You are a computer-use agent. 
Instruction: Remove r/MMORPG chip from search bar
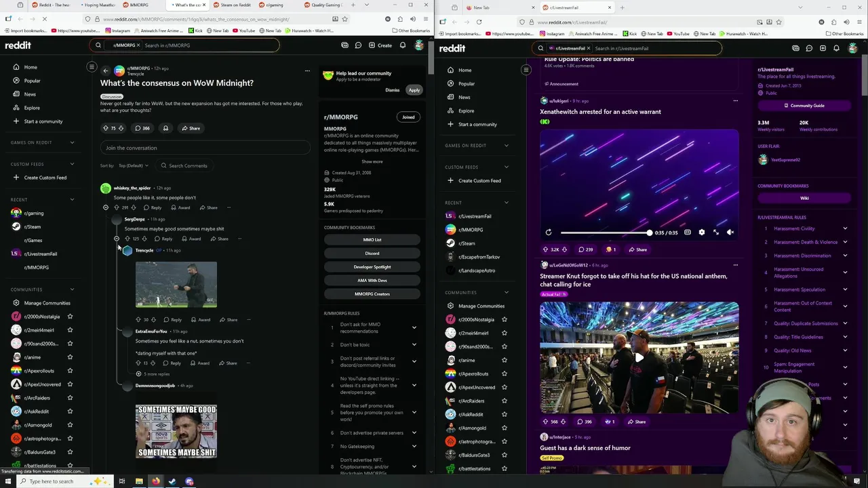pos(138,45)
